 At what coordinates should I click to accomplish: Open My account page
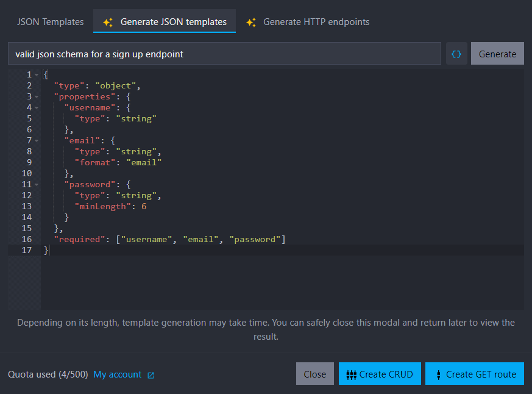coord(117,374)
